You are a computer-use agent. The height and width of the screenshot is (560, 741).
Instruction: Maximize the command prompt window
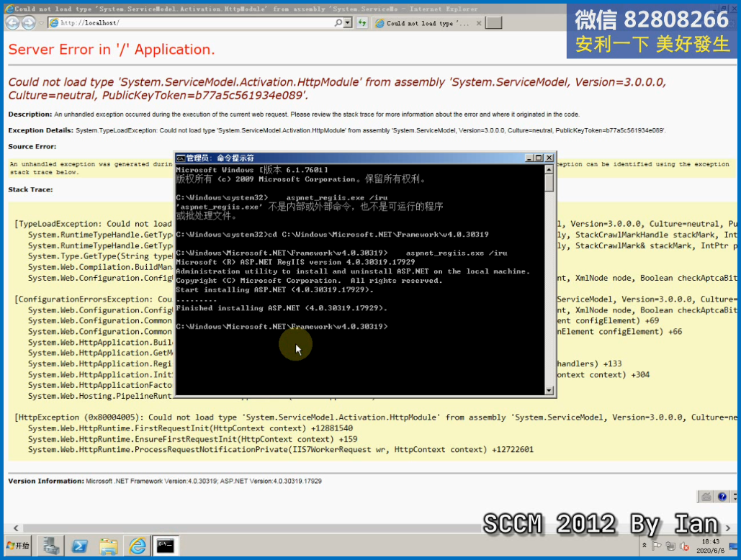point(539,158)
